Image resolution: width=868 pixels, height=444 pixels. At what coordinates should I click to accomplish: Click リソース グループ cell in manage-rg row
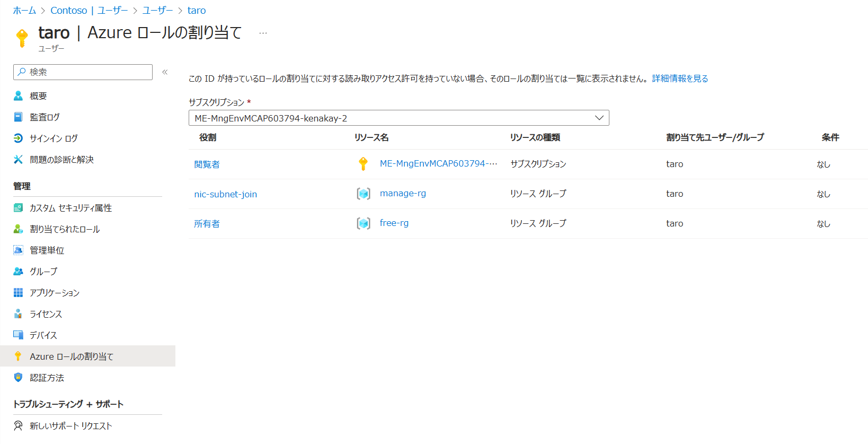[538, 194]
